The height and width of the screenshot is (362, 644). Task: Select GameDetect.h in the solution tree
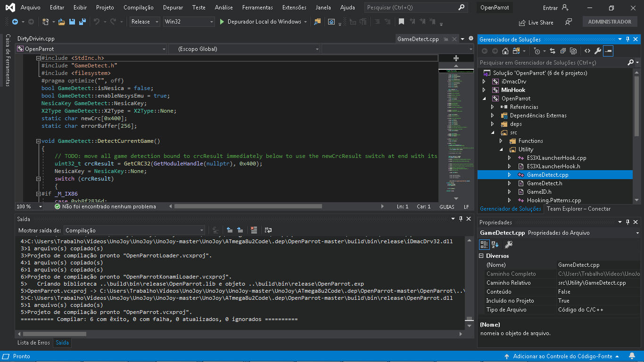(545, 183)
